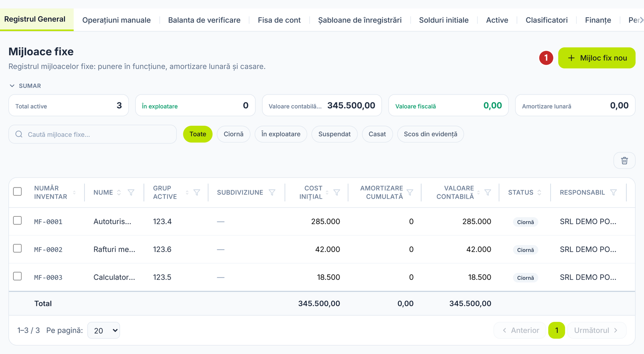
Task: Click the Casat filter chip
Action: 377,134
